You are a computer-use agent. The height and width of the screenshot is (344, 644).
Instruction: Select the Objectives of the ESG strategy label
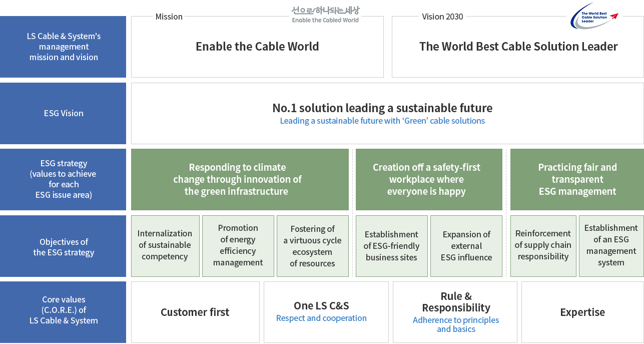[x=64, y=247]
